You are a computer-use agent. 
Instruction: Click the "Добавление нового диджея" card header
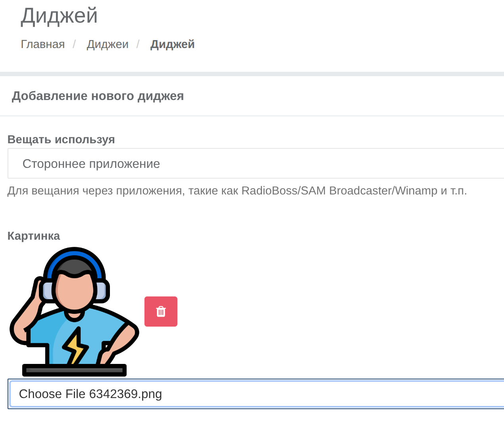click(98, 96)
